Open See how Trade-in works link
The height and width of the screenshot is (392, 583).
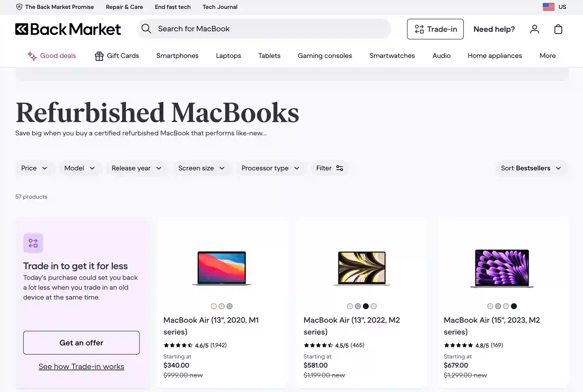(81, 366)
